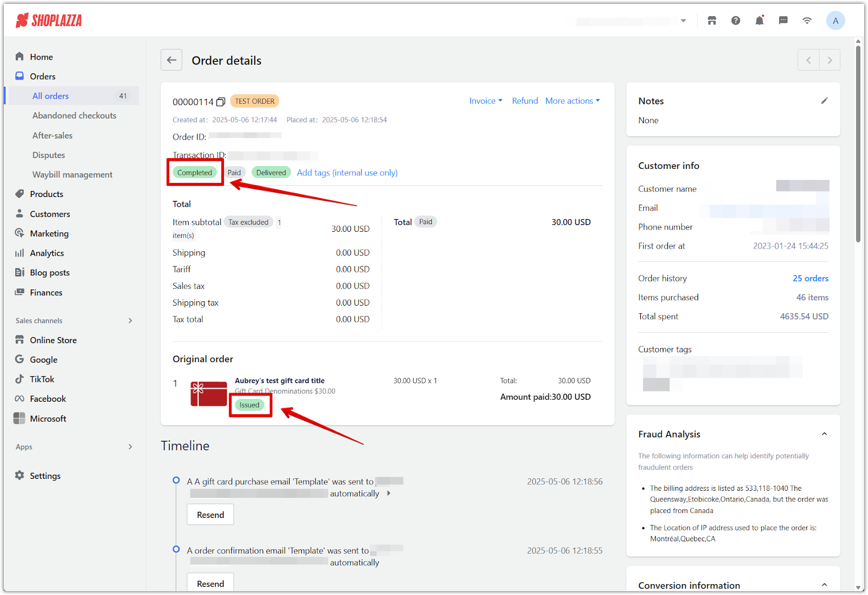
Task: Resend the gift card purchase email
Action: pyautogui.click(x=210, y=515)
